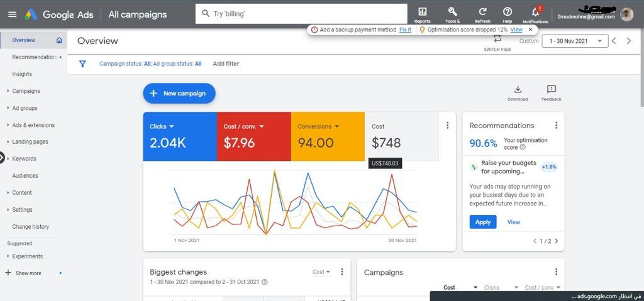Click Biggest changes date help icon
Viewport: 644px width, 301px height.
tap(265, 282)
